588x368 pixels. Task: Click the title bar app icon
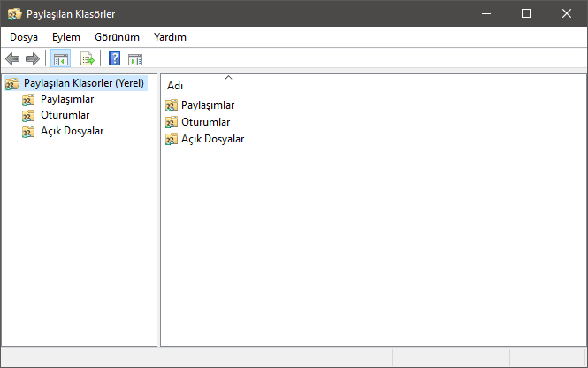coord(15,14)
